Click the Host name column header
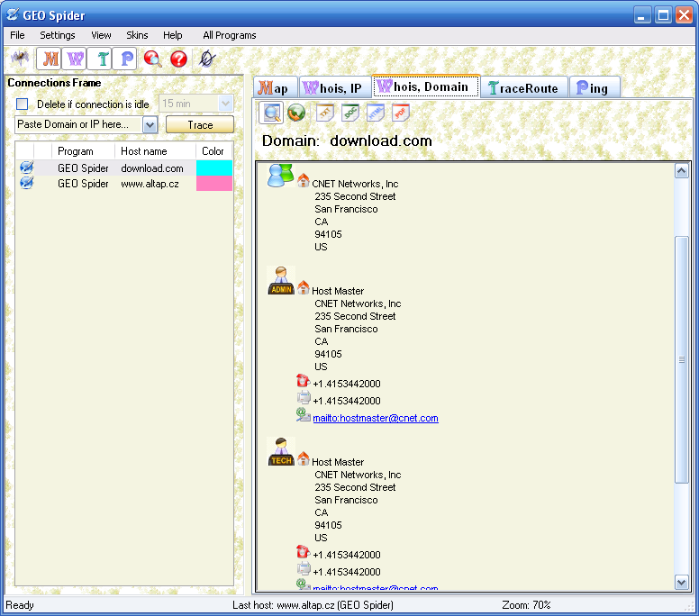 (x=155, y=151)
